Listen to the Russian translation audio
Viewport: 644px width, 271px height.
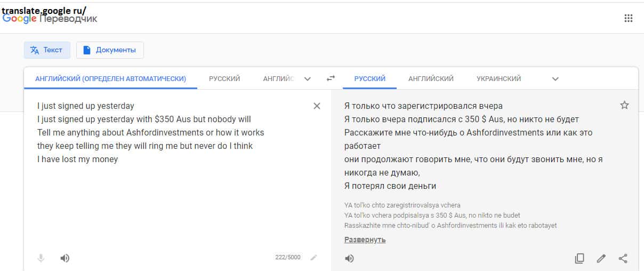click(x=349, y=259)
